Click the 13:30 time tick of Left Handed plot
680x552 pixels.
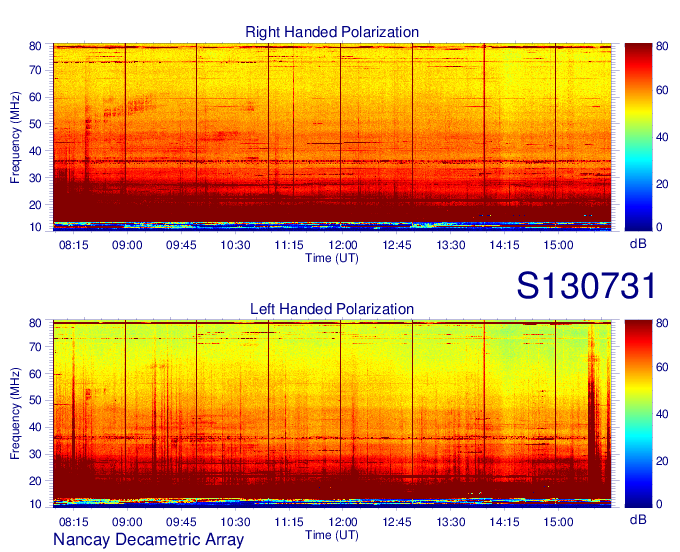point(451,522)
